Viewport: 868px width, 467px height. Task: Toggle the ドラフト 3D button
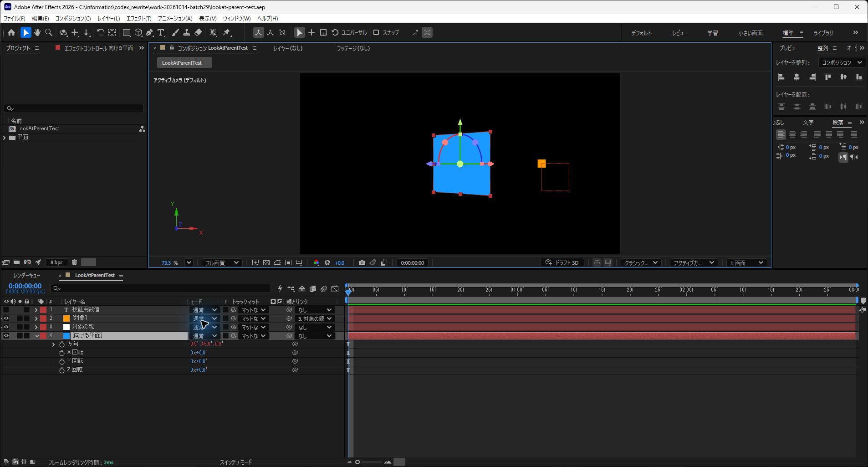click(562, 262)
